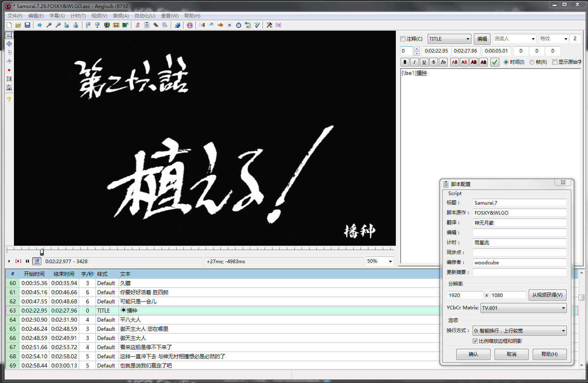This screenshot has width=588, height=383.
Task: Open options with the hammer icon
Action: point(269,25)
